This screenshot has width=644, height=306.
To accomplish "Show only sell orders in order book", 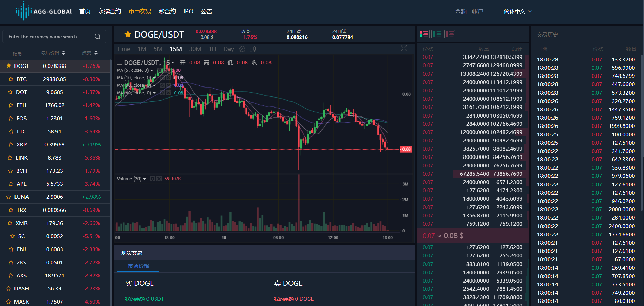I will coord(450,34).
